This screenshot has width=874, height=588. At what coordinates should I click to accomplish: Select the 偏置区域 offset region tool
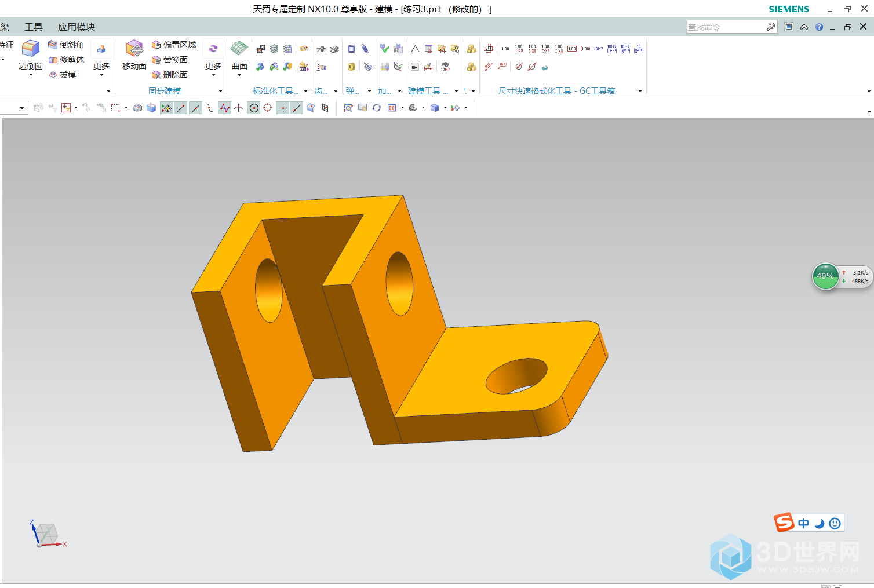[x=174, y=45]
